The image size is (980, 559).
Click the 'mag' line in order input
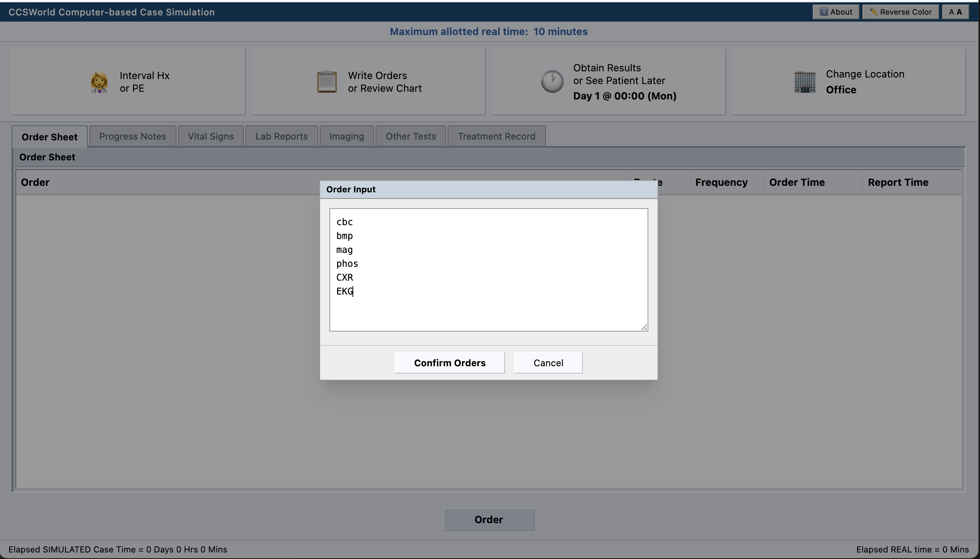coord(344,250)
